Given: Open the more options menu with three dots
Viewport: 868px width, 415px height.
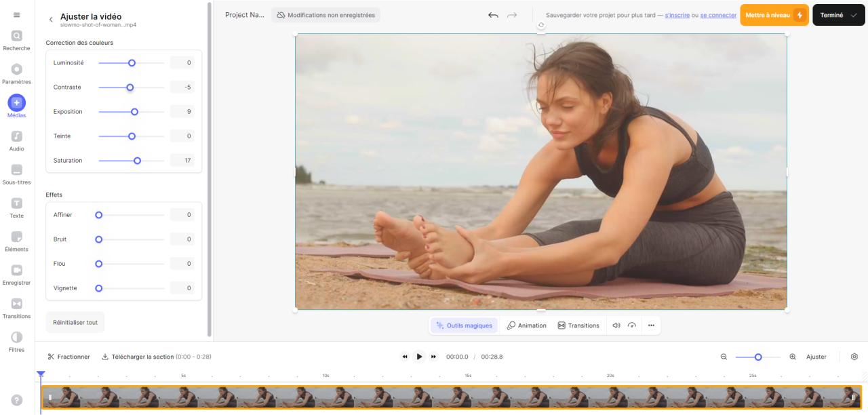Looking at the screenshot, I should point(650,325).
